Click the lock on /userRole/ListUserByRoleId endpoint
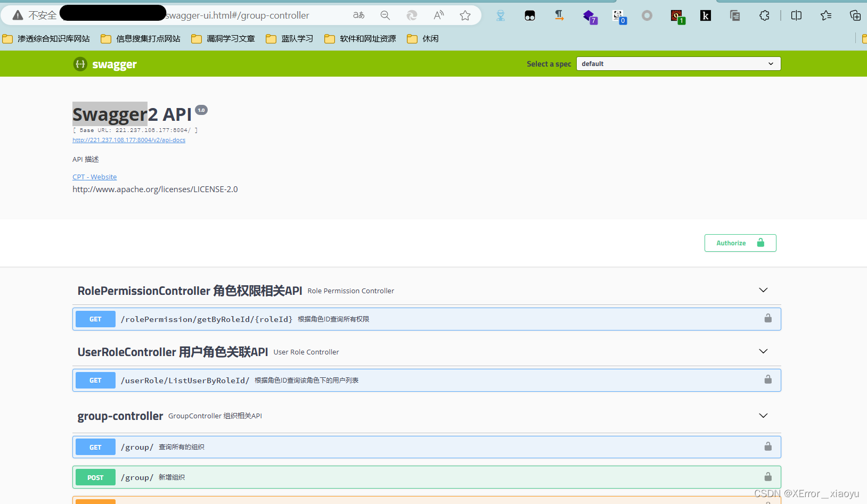The width and height of the screenshot is (867, 504). click(x=767, y=379)
